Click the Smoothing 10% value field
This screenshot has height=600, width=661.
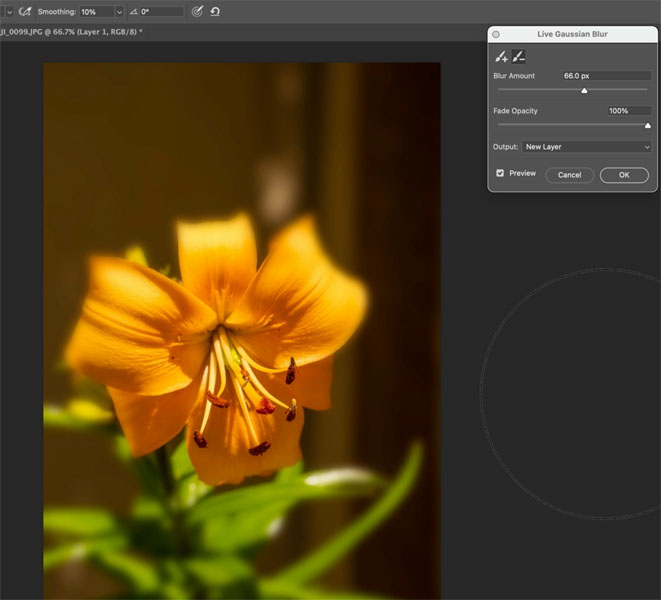coord(97,12)
